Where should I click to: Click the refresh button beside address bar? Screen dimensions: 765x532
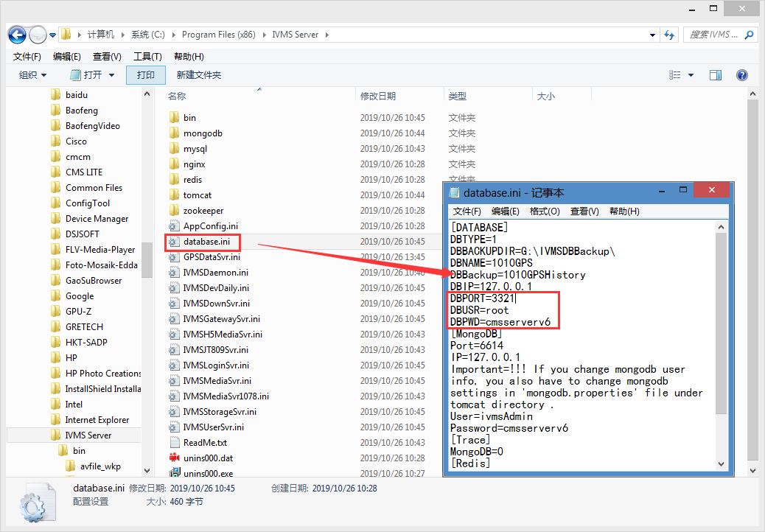669,35
